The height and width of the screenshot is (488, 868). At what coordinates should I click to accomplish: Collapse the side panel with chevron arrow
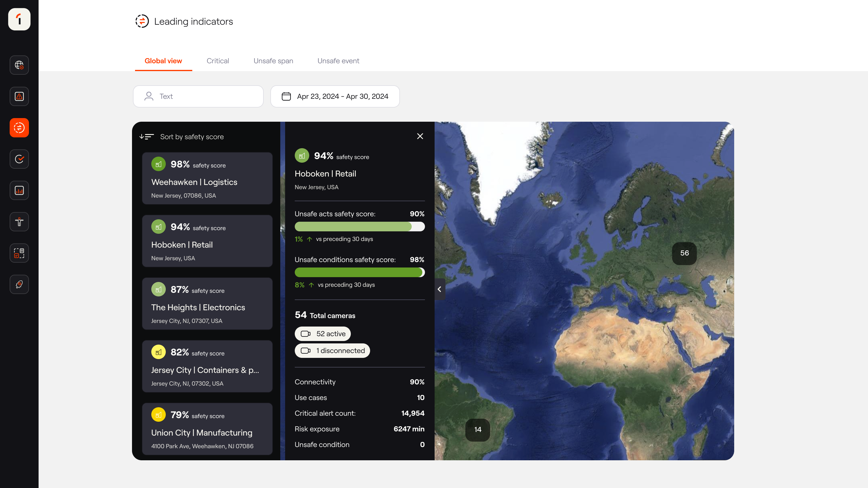[x=439, y=289]
